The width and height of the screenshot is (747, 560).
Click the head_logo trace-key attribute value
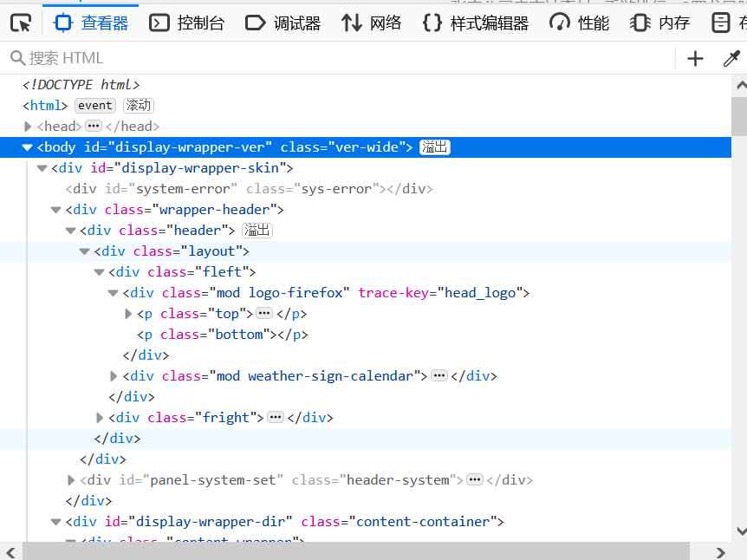click(x=480, y=293)
